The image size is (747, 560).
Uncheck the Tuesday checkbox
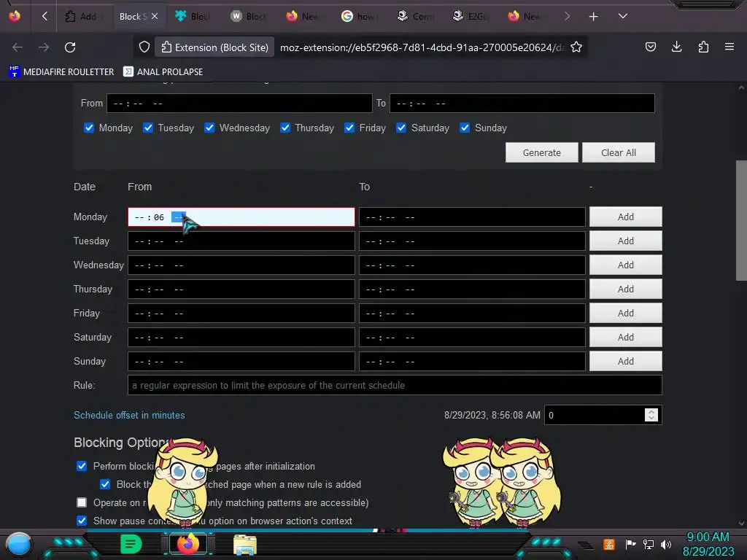147,128
